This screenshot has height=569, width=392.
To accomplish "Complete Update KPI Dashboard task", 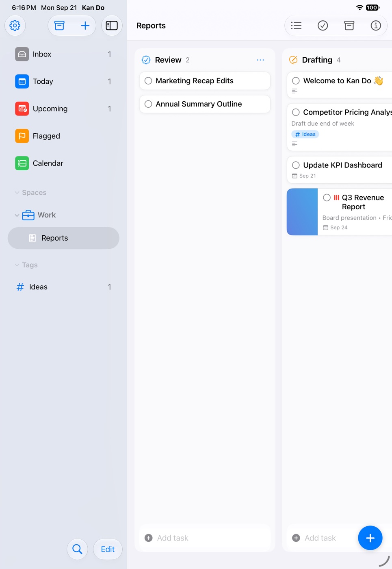I will coord(296,165).
